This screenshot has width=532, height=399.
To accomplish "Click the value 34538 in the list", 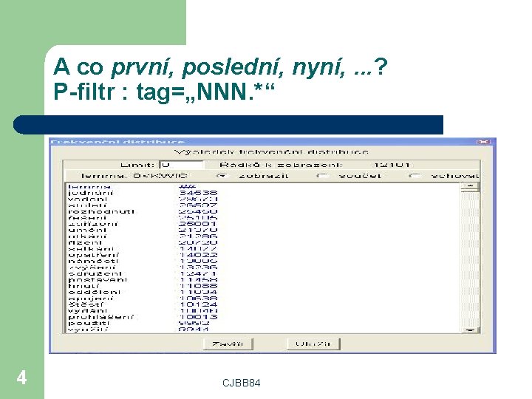I will (x=198, y=193).
